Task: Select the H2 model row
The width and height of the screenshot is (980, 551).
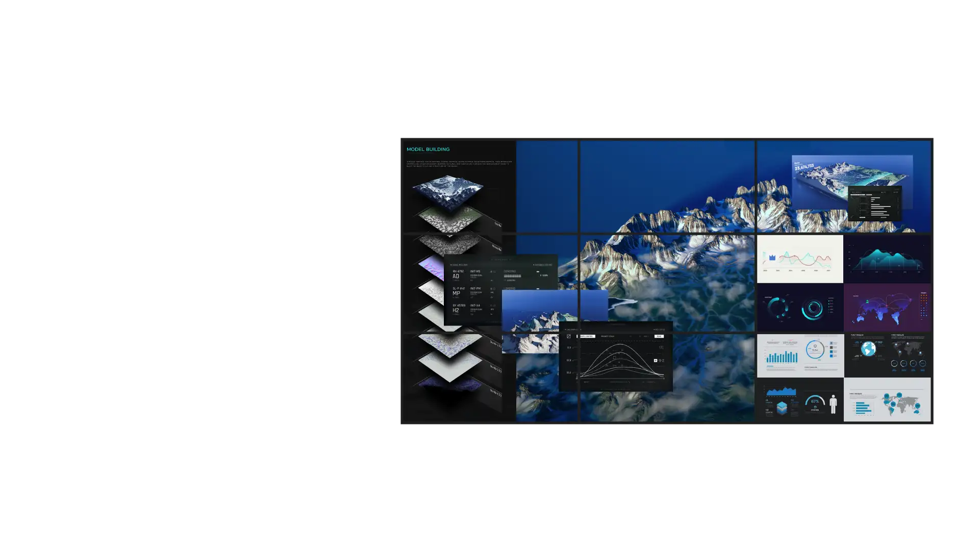Action: [456, 310]
